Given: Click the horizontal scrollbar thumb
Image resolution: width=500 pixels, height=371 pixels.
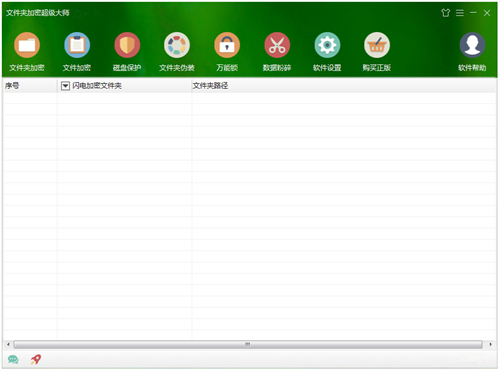Looking at the screenshot, I should pyautogui.click(x=248, y=344).
